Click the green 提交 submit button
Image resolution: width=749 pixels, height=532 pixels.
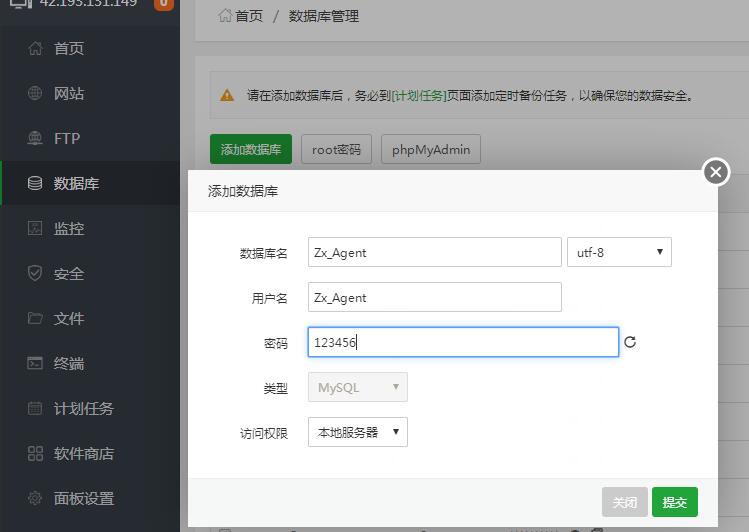(x=674, y=502)
